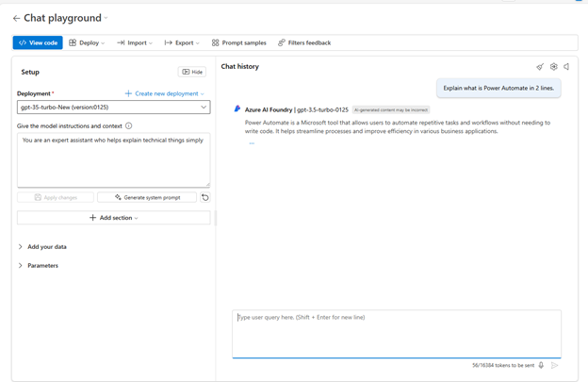
Task: Click the assistant response paragraph about Power Automate
Action: pyautogui.click(x=398, y=126)
